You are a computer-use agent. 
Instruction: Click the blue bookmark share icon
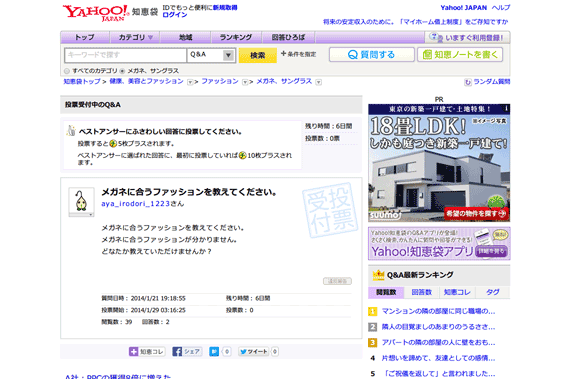pos(214,351)
